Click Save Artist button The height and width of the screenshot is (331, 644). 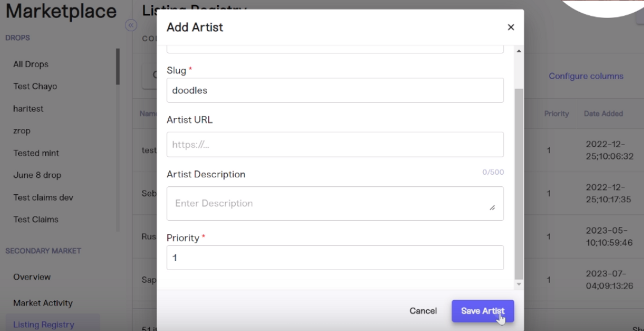(482, 311)
